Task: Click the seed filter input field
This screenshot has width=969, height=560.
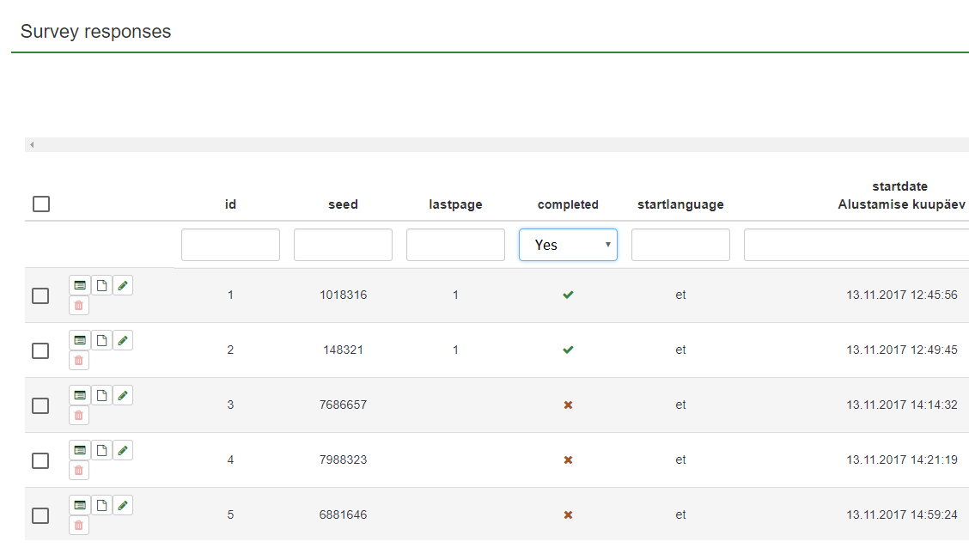Action: 343,245
